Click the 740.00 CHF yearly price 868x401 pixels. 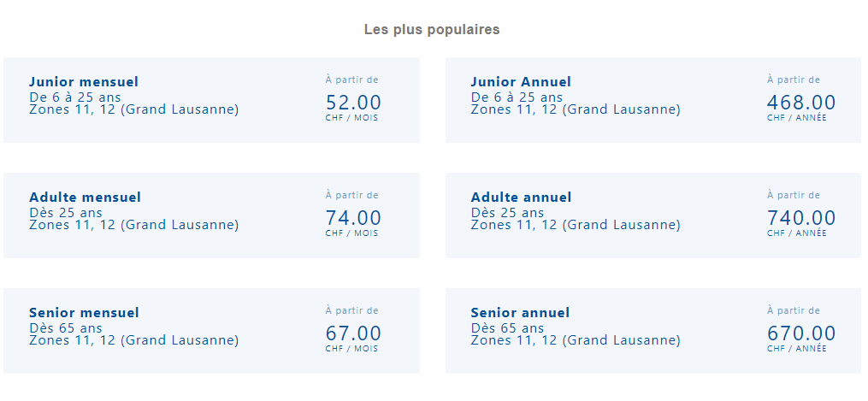pos(801,218)
